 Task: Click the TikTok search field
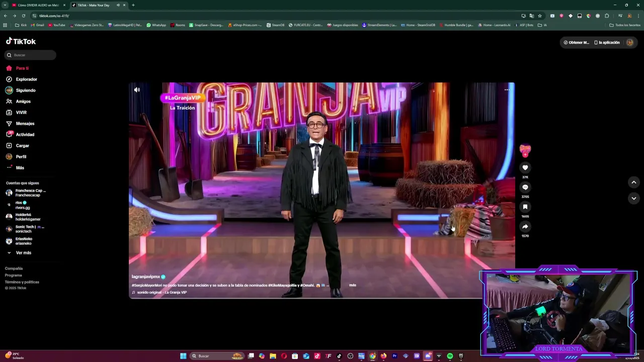click(30, 55)
